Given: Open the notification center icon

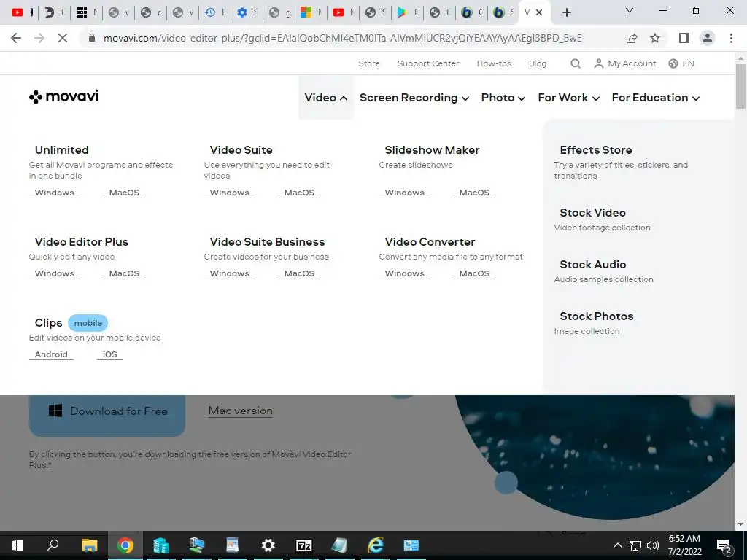Looking at the screenshot, I should click(x=724, y=545).
